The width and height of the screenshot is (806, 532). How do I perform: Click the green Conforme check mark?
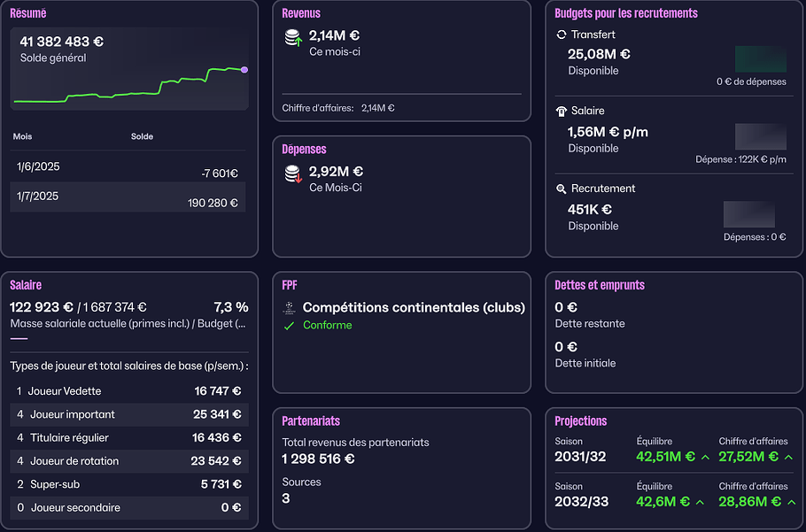coord(289,326)
